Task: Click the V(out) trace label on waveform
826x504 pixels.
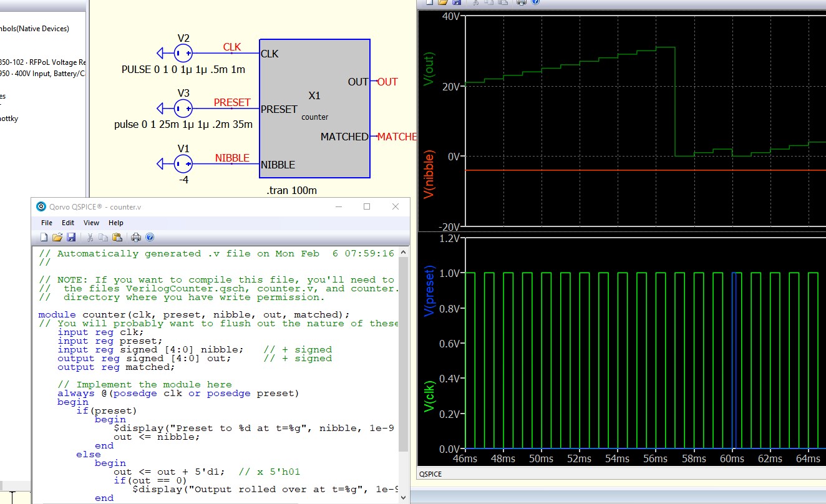Action: [x=429, y=67]
